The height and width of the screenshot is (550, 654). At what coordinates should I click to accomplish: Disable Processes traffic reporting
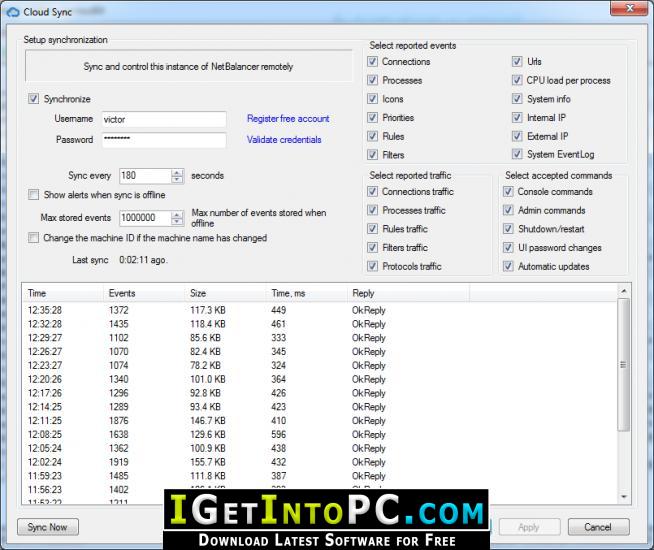point(372,210)
